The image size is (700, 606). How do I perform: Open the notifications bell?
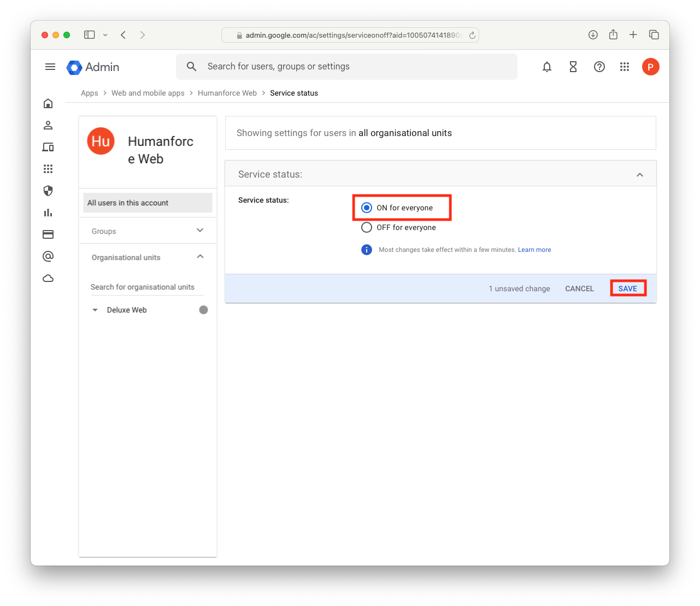547,67
